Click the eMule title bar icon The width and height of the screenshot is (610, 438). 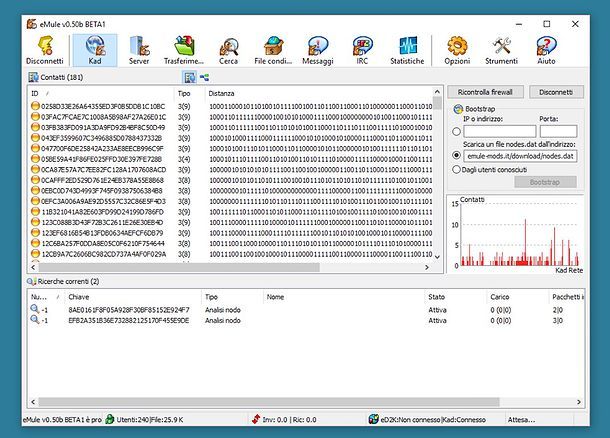[x=32, y=24]
